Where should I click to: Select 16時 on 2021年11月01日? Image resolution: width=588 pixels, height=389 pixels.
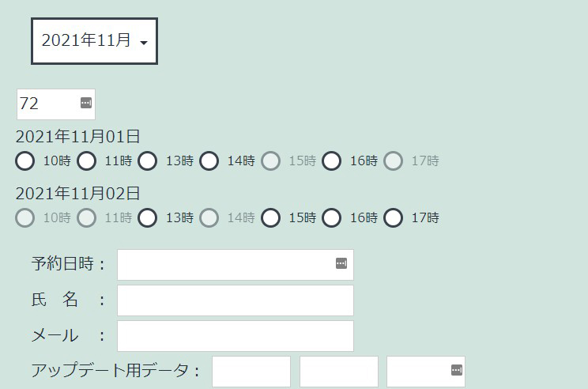click(x=332, y=161)
